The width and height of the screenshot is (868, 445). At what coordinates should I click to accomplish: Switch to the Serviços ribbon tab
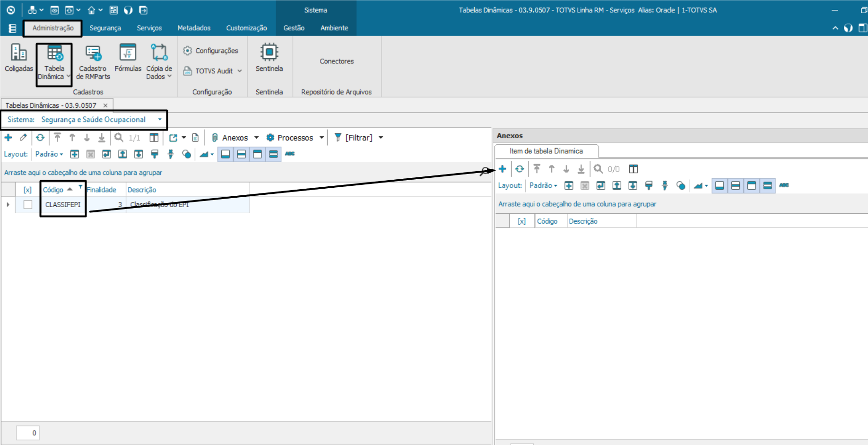(149, 28)
